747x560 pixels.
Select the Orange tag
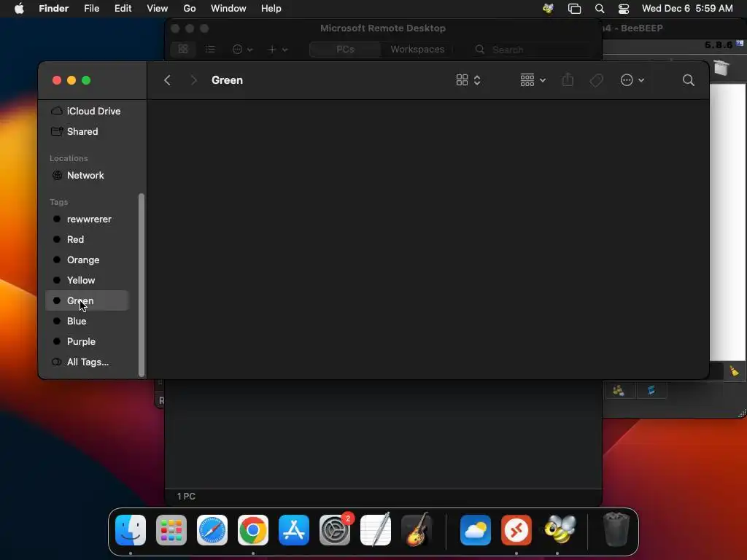87,260
